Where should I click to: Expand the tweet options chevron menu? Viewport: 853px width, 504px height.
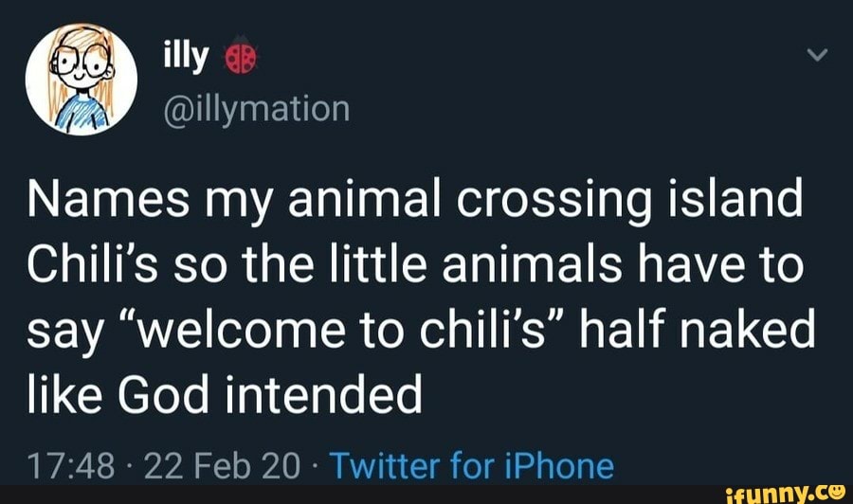pos(817,54)
